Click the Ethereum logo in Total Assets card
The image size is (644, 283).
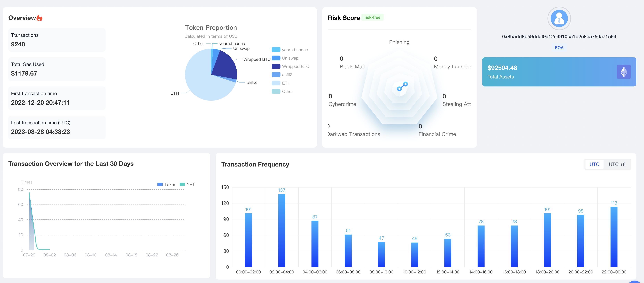coord(624,72)
